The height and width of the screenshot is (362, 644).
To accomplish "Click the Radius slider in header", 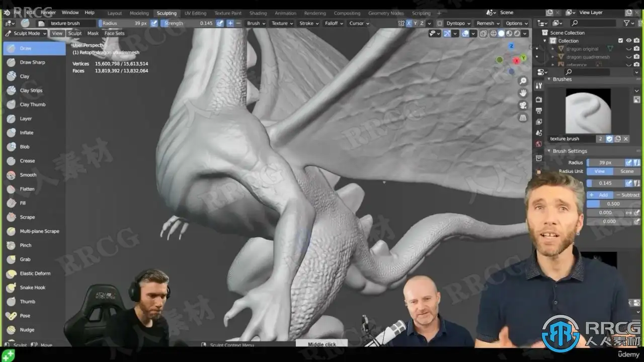I will [x=124, y=23].
